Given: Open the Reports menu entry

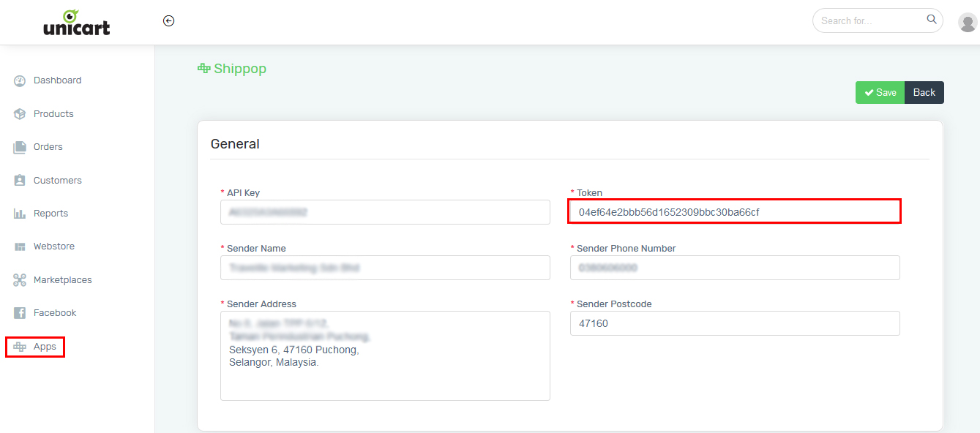Looking at the screenshot, I should tap(51, 214).
